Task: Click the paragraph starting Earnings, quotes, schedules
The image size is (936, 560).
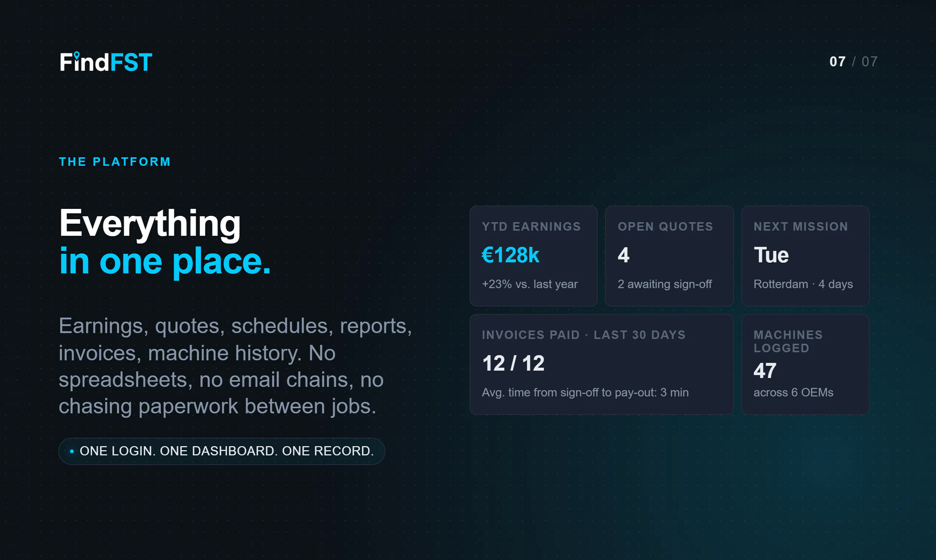Action: pyautogui.click(x=235, y=366)
